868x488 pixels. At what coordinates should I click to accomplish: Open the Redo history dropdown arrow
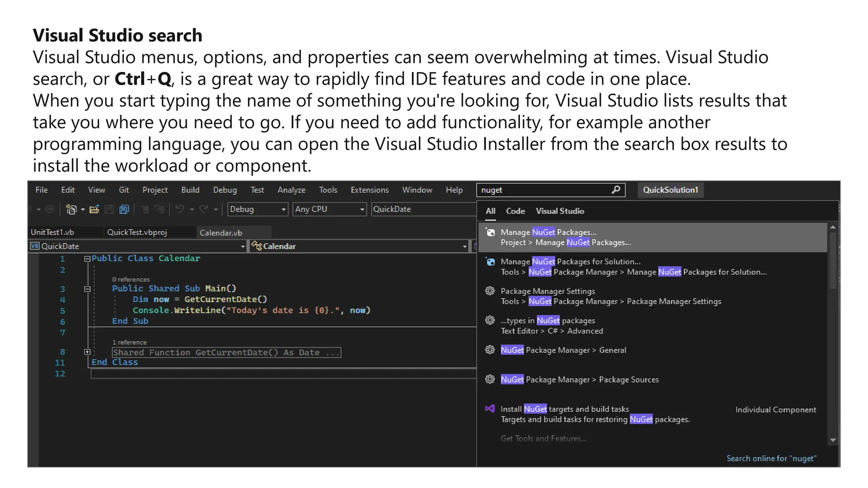click(x=216, y=210)
